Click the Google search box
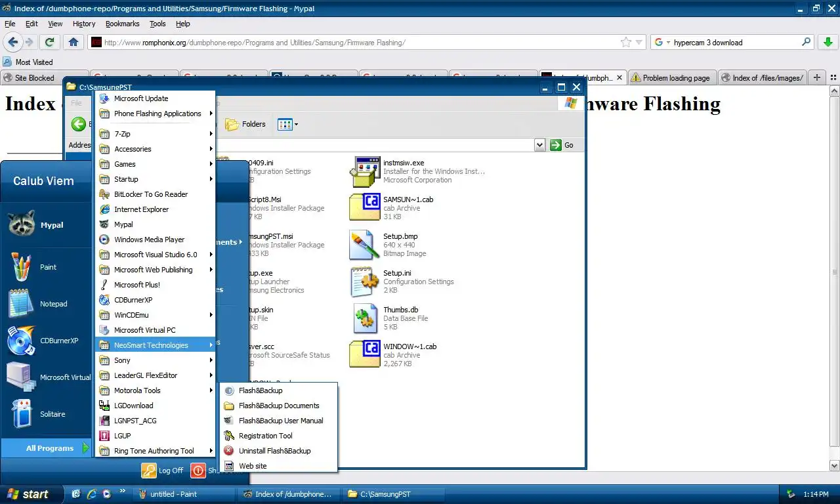The height and width of the screenshot is (504, 840). pyautogui.click(x=732, y=42)
